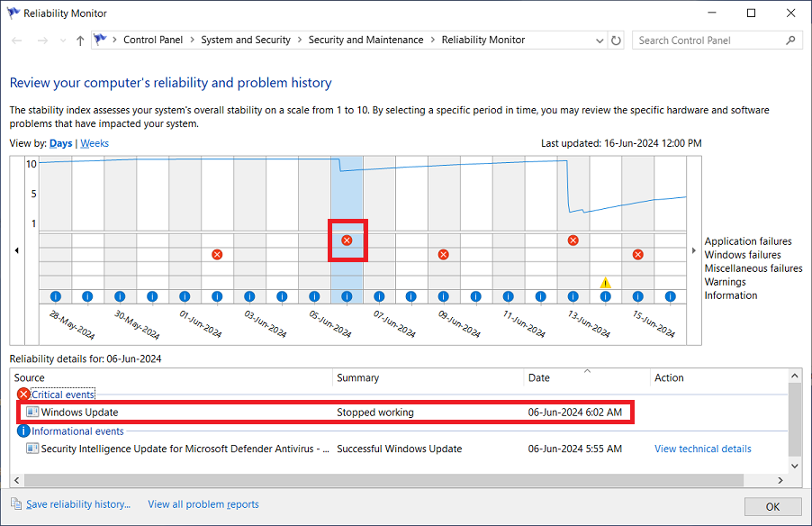Click the information icon for 01-Jun-2024
The height and width of the screenshot is (526, 812).
(x=185, y=296)
